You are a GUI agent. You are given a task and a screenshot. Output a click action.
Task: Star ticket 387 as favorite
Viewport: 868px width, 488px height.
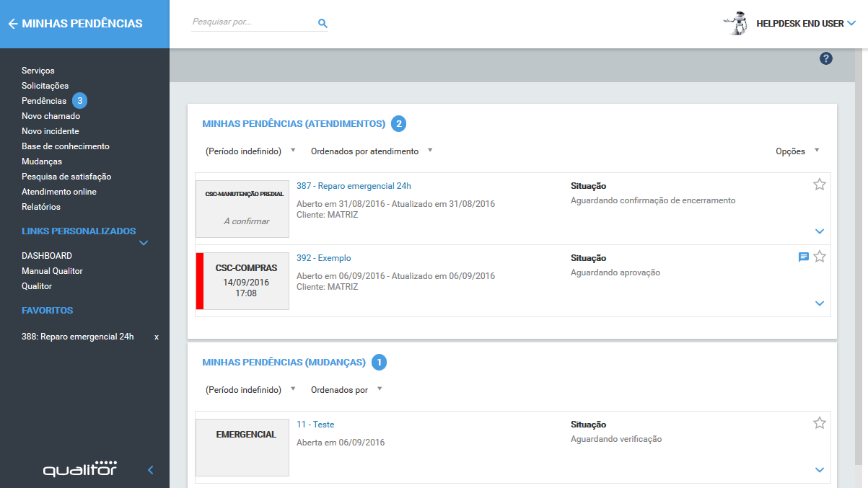[x=819, y=185]
